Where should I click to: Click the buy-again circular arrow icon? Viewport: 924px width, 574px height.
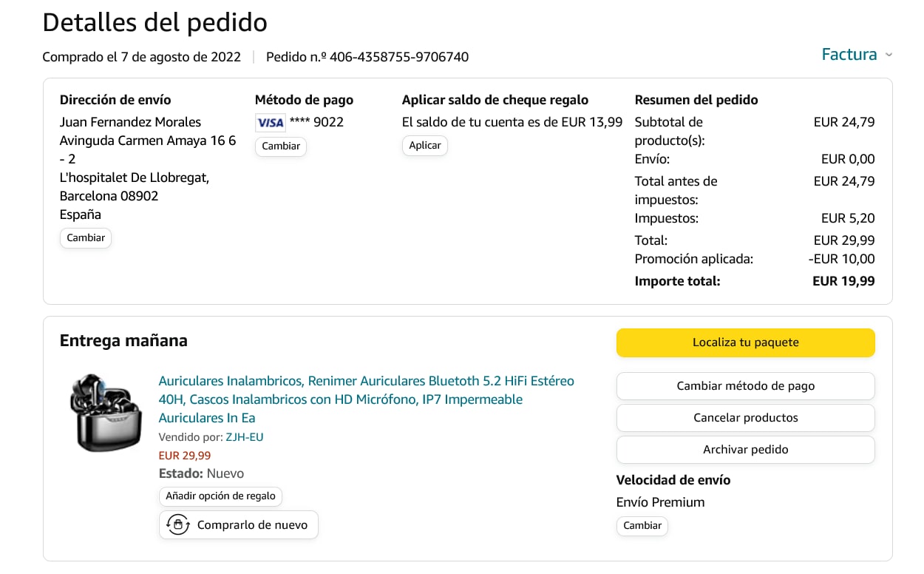(x=177, y=525)
